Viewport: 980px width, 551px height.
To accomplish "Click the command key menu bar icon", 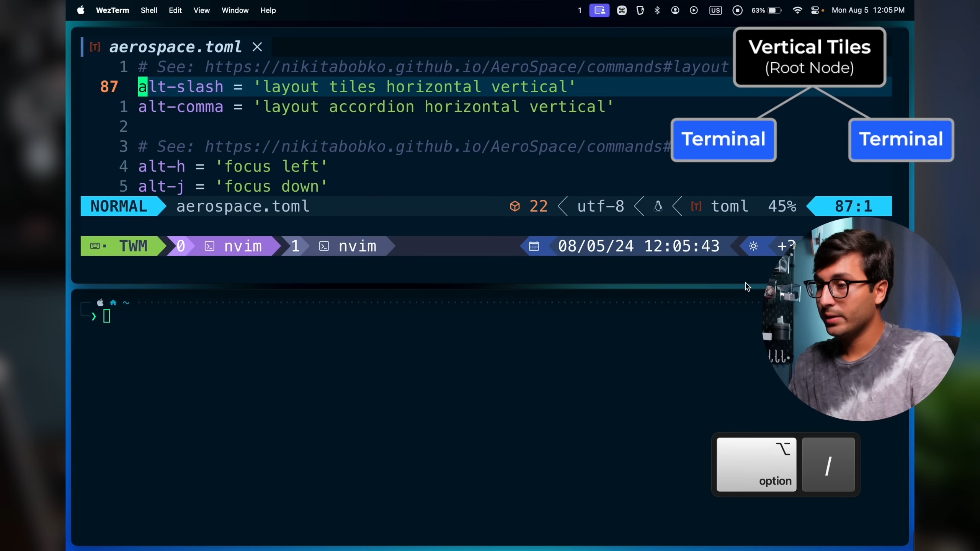I will 622,10.
